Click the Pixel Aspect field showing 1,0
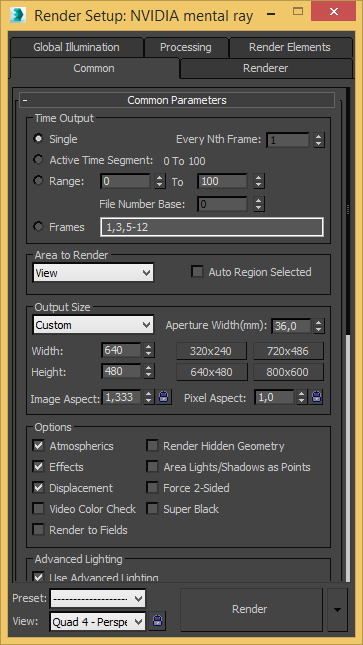Image resolution: width=363 pixels, height=645 pixels. pyautogui.click(x=275, y=397)
